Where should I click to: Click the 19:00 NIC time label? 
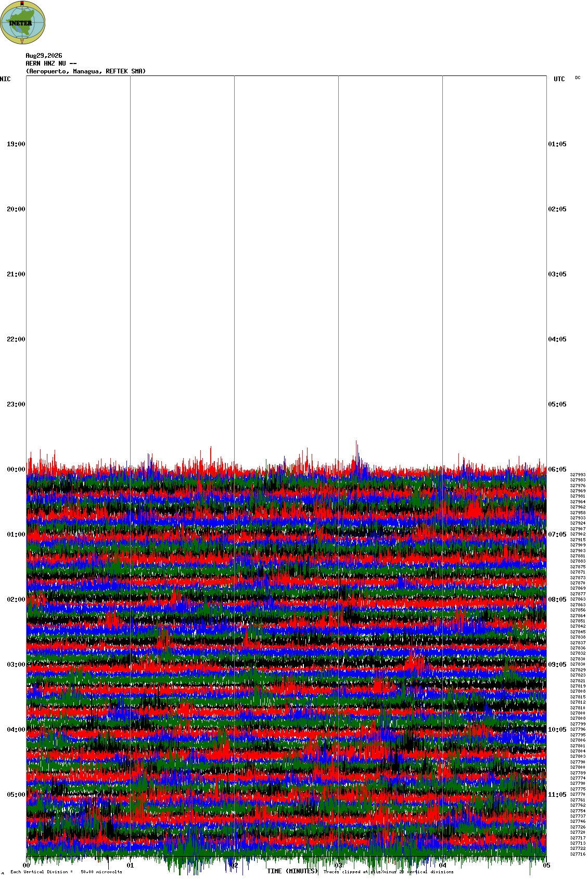tap(16, 144)
